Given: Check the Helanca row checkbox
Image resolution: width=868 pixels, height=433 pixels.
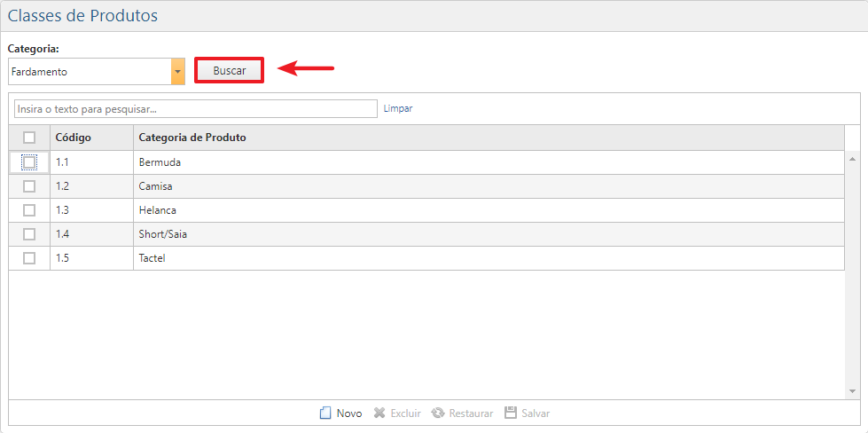Looking at the screenshot, I should tap(29, 210).
